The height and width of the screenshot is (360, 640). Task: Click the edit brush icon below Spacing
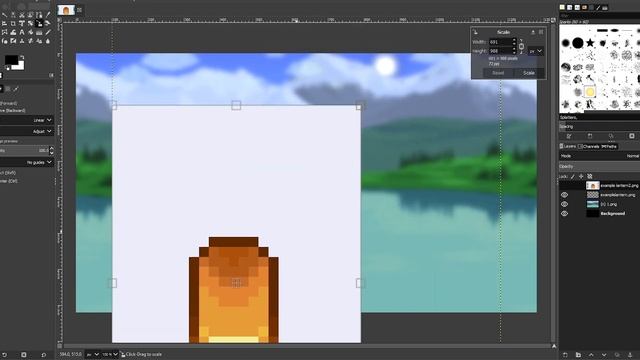click(x=569, y=136)
